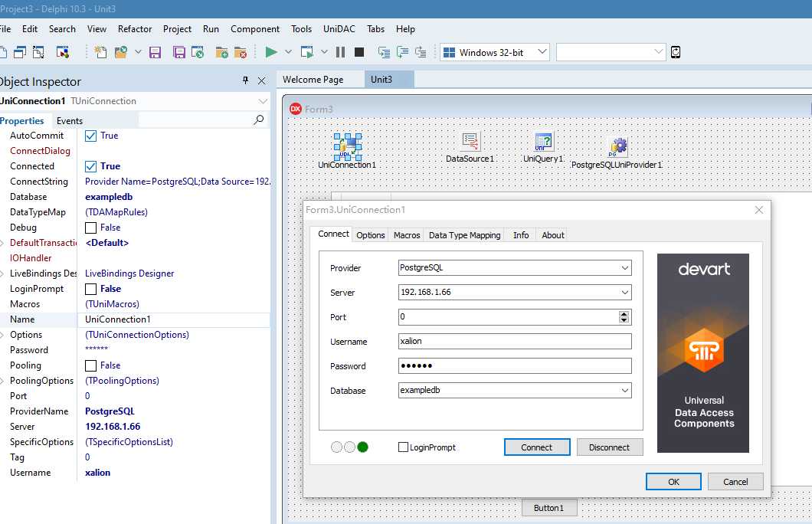Select the ConnectString property value
This screenshot has width=812, height=524.
coord(177,182)
